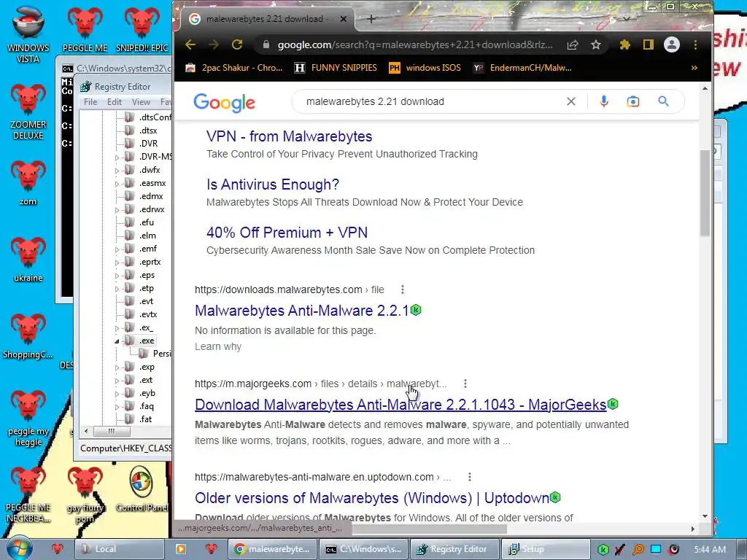Open the WINDOWS VISTA desktop icon

tap(28, 35)
